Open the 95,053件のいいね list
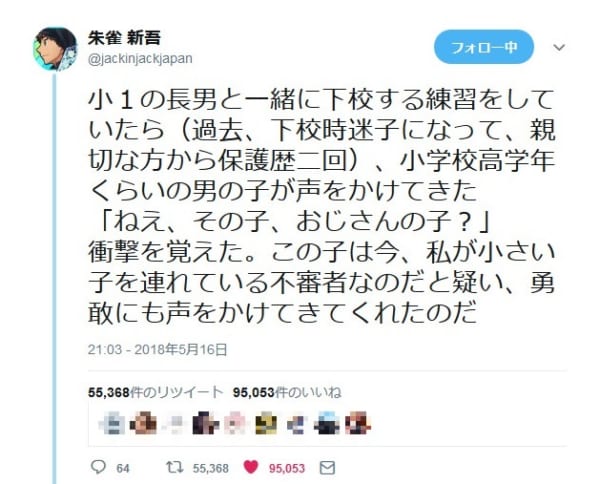Image resolution: width=600 pixels, height=484 pixels. coord(287,392)
